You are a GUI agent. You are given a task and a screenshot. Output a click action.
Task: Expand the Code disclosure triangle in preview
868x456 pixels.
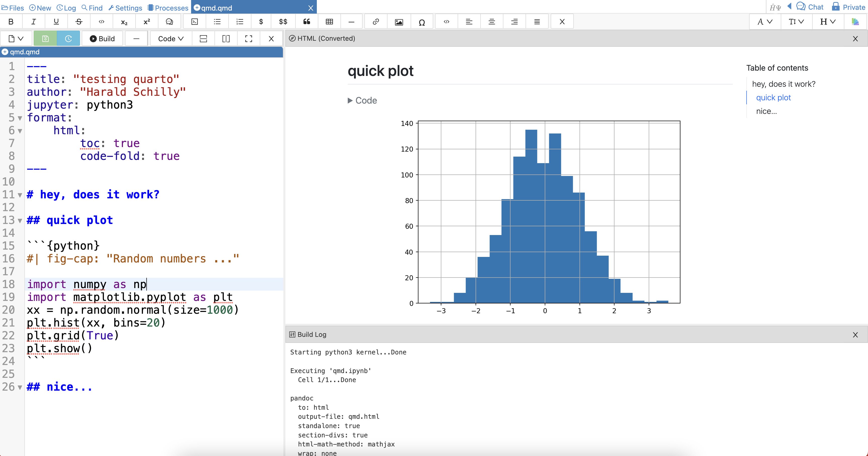350,100
